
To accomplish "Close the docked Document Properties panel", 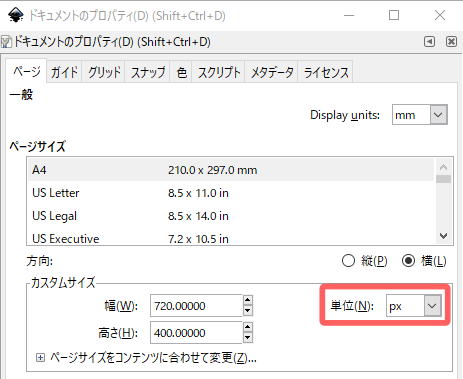I will click(451, 42).
